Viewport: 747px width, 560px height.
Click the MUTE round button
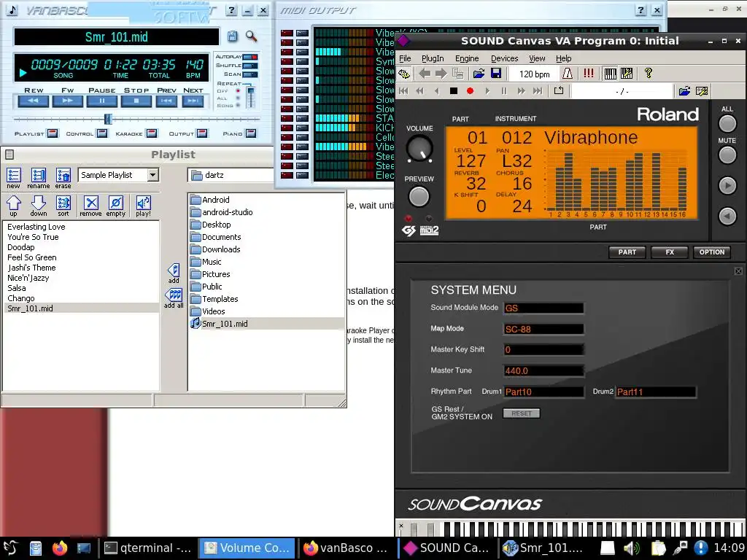click(x=727, y=155)
